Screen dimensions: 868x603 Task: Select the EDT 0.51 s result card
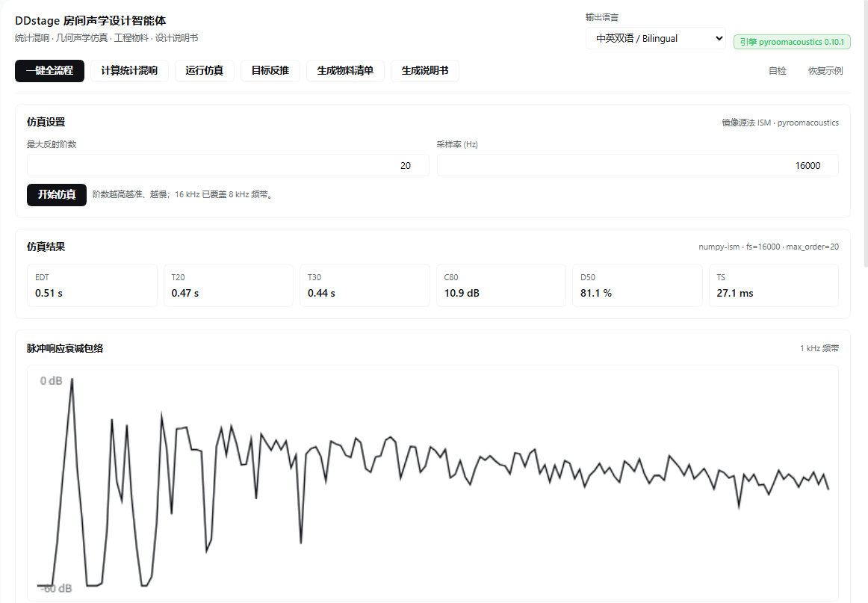[x=92, y=285]
